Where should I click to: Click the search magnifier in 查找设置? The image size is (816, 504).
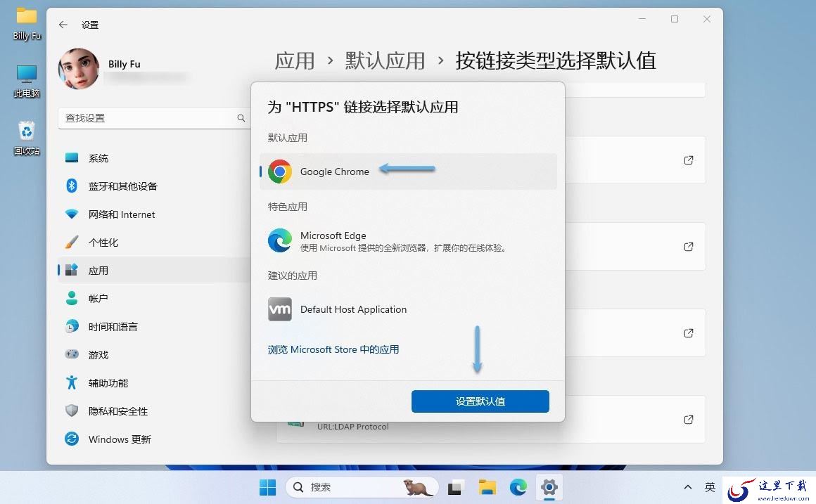point(241,118)
